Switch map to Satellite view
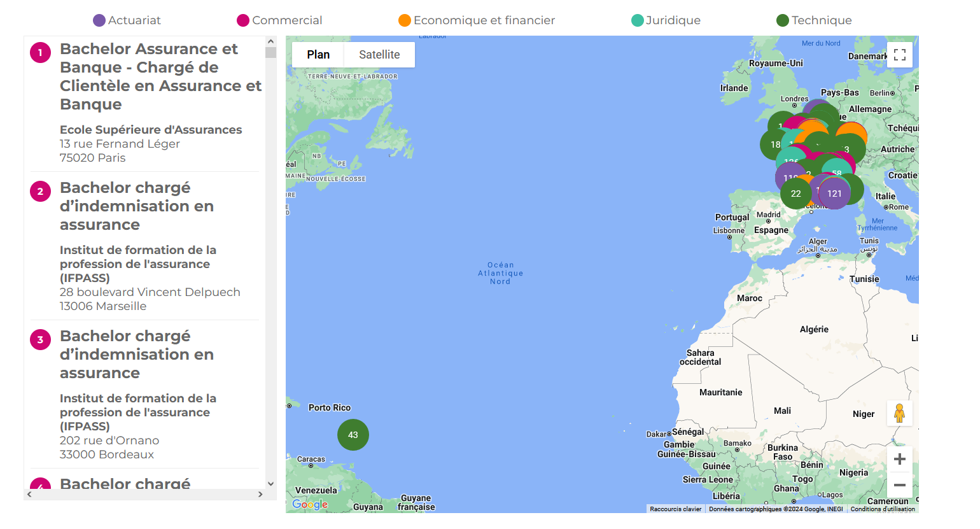980x529 pixels. coord(379,55)
